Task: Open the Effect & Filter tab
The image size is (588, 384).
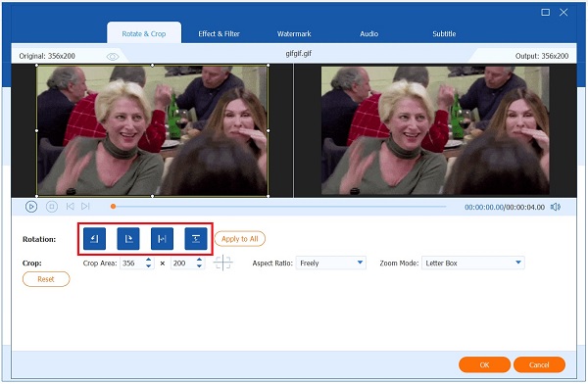Action: [x=219, y=33]
